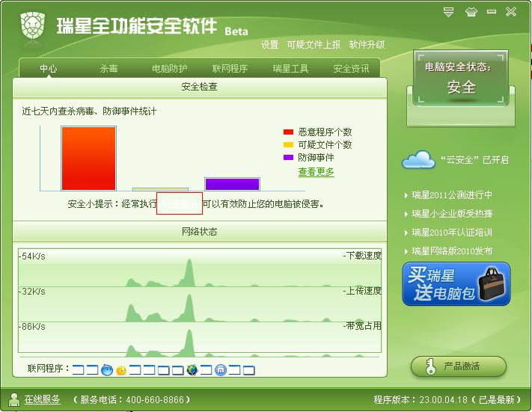This screenshot has width=532, height=412.
Task: Click the 下载速度 graph label
Action: [362, 256]
